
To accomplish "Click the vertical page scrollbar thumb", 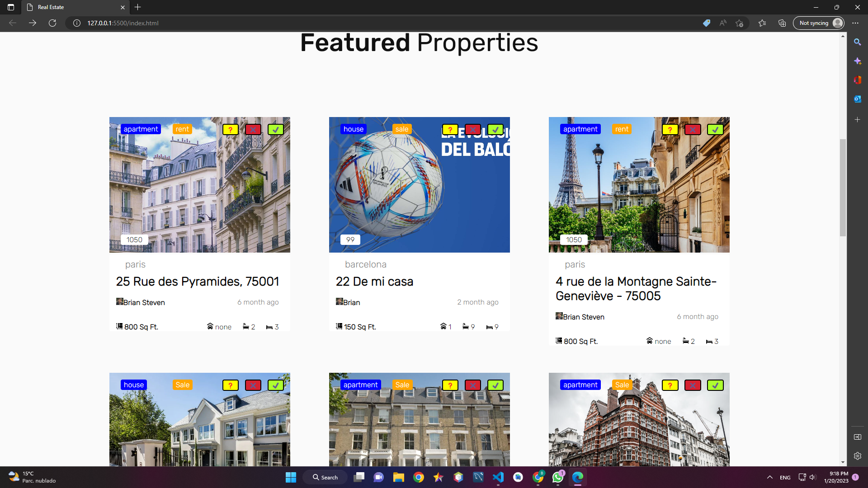I will click(x=843, y=188).
